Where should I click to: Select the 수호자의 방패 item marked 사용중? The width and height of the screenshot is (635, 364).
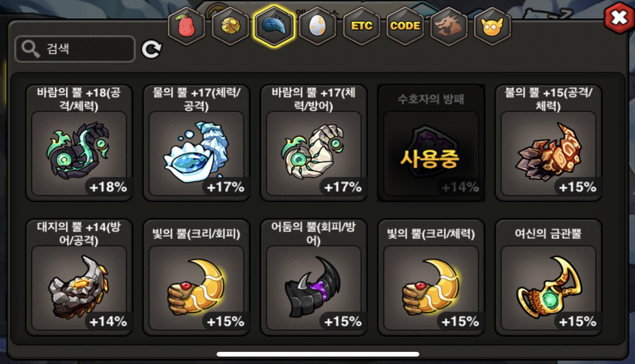[431, 143]
